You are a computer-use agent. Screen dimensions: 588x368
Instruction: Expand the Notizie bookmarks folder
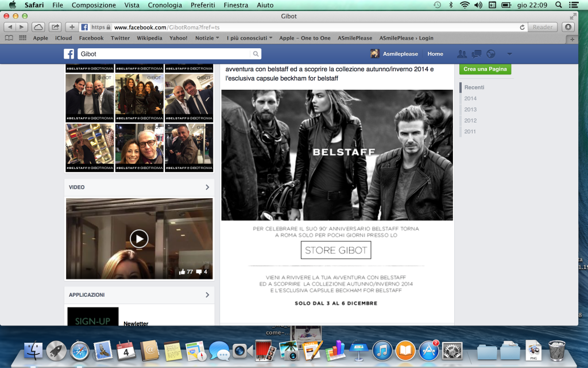207,39
